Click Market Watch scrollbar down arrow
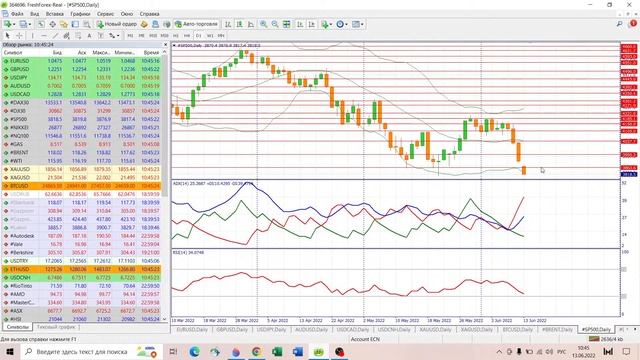The width and height of the screenshot is (640, 360). point(164,319)
